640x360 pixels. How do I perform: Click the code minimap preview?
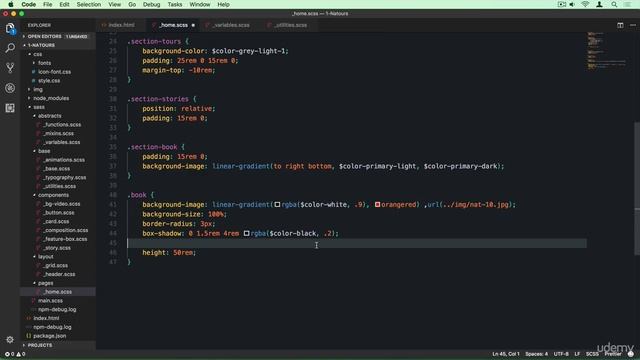(607, 50)
